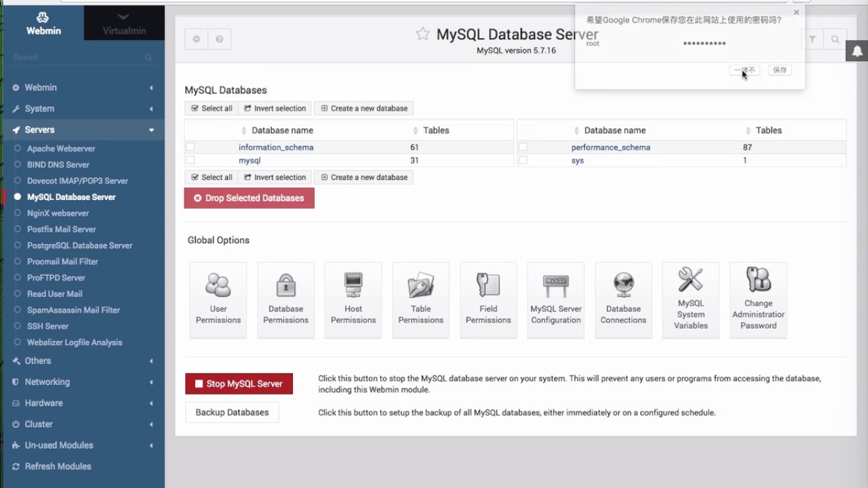Open Apache Webserver in sidebar
This screenshot has width=868, height=488.
pyautogui.click(x=61, y=148)
